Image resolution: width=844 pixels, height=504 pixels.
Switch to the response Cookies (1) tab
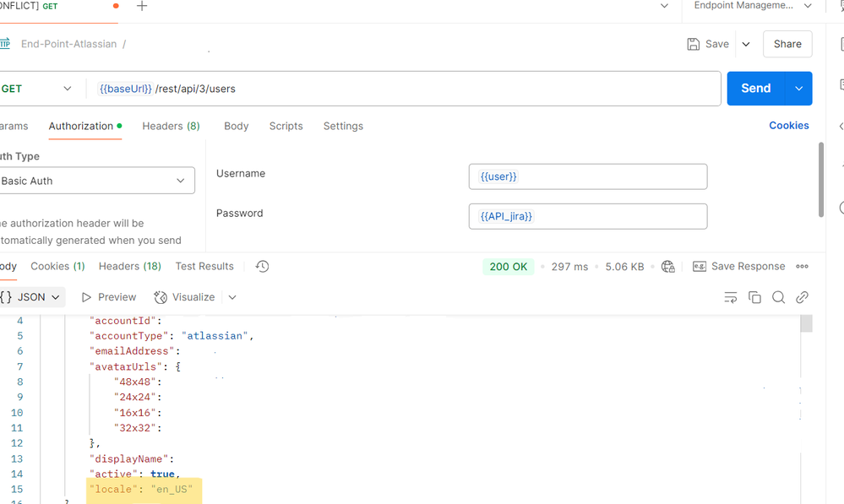(57, 266)
